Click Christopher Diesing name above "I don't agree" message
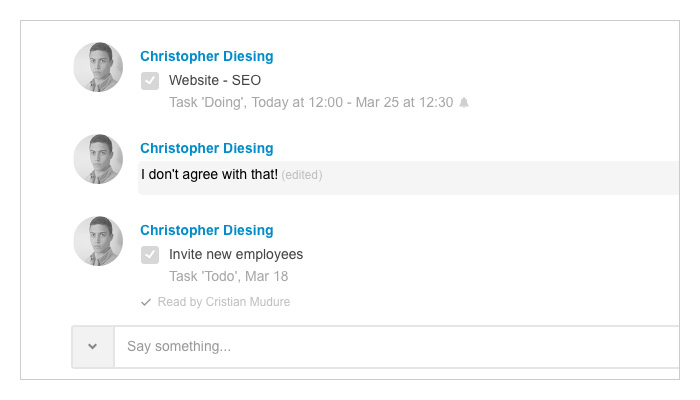Viewport: 700px width, 400px height. pyautogui.click(x=207, y=148)
